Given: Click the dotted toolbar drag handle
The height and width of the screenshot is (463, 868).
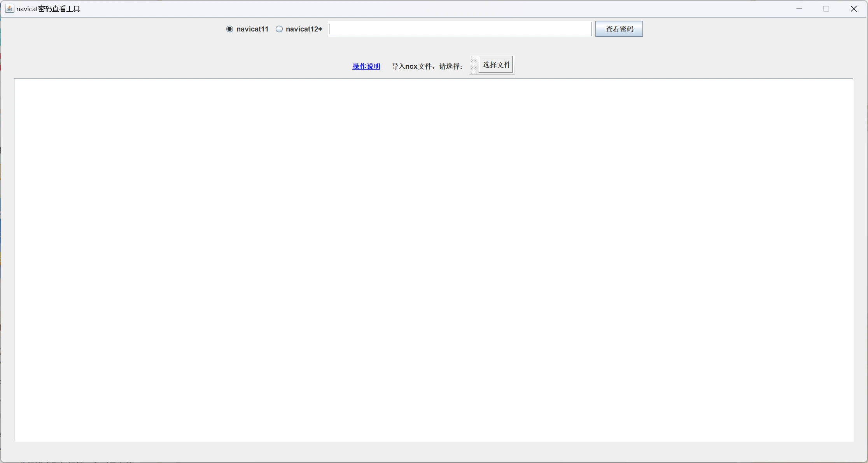Looking at the screenshot, I should click(x=474, y=65).
